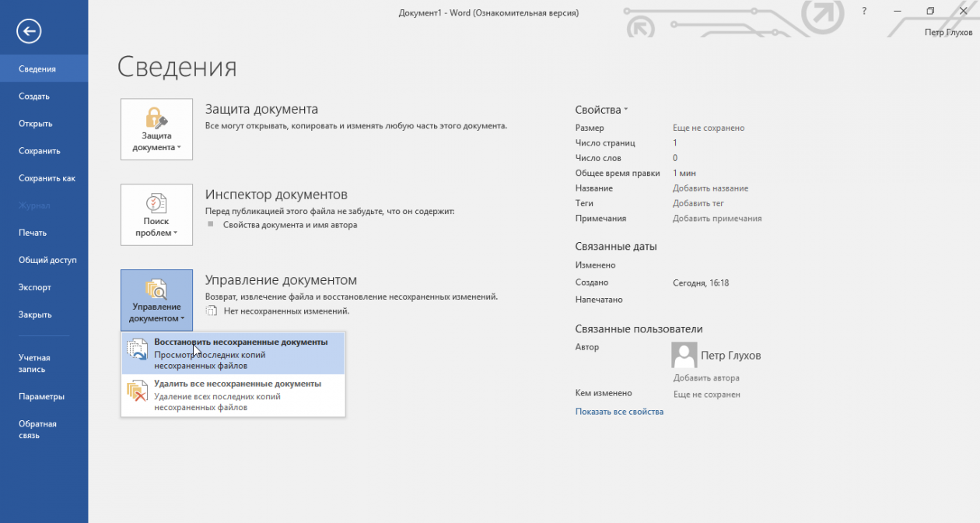The width and height of the screenshot is (980, 523).
Task: Click Сохранить in the sidebar
Action: (x=44, y=151)
